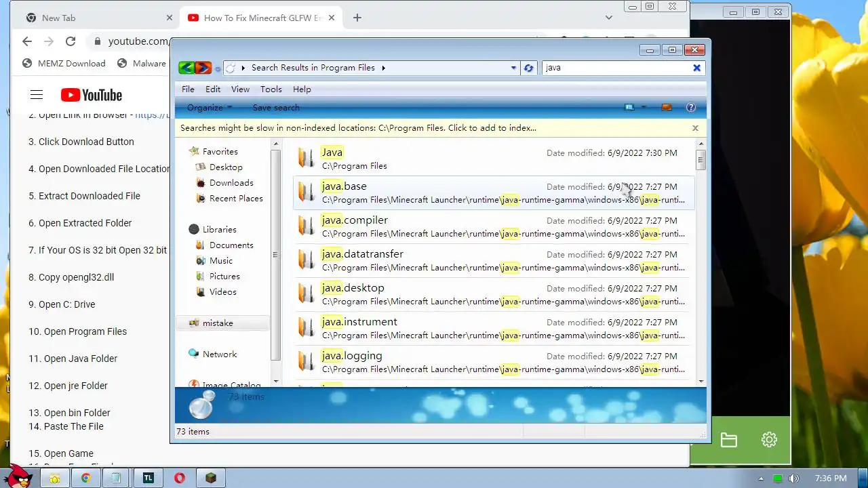Select the java.datatransfer folder result
This screenshot has width=868, height=488.
494,260
